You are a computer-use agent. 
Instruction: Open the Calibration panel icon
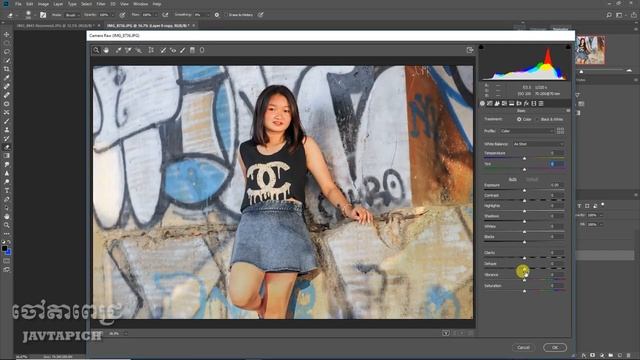pyautogui.click(x=534, y=104)
